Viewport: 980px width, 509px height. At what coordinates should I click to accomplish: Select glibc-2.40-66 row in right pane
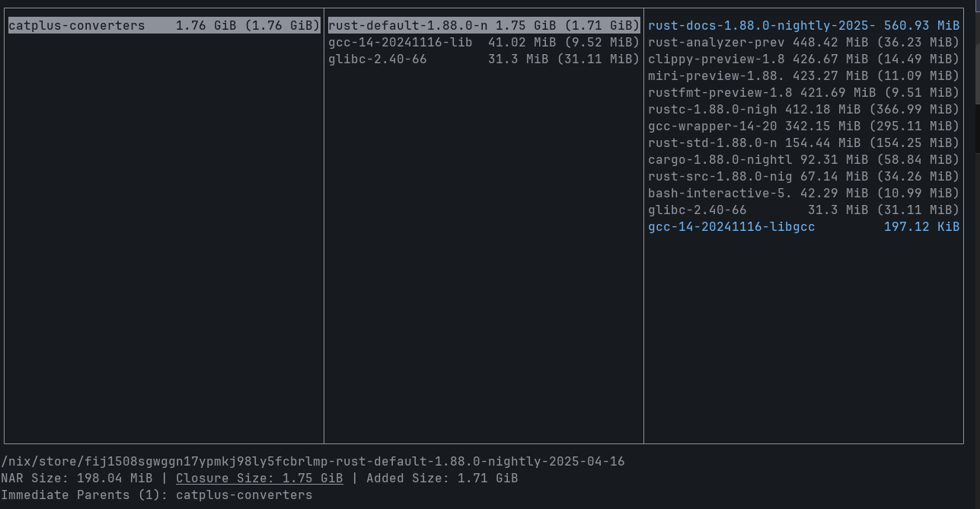(803, 210)
